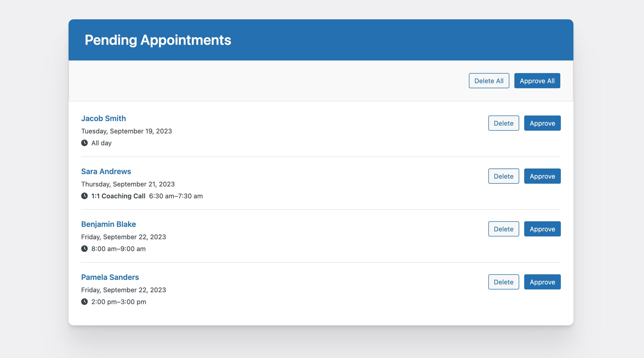This screenshot has width=644, height=358.
Task: Click the clock icon next to Pamela Sanders' time
Action: tap(84, 301)
